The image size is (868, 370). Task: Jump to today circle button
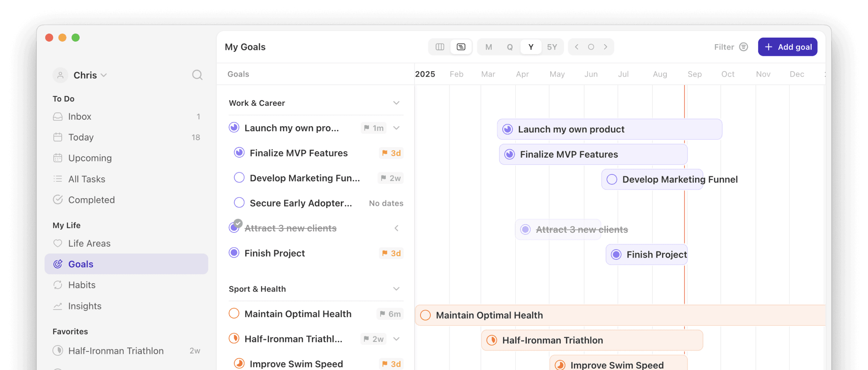[591, 47]
